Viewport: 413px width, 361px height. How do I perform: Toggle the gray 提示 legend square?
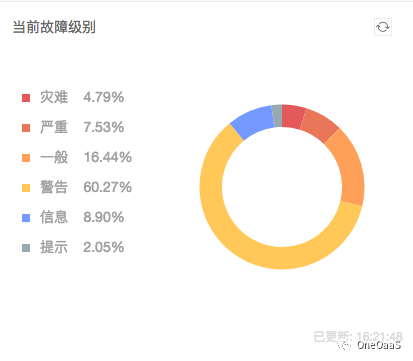[26, 248]
